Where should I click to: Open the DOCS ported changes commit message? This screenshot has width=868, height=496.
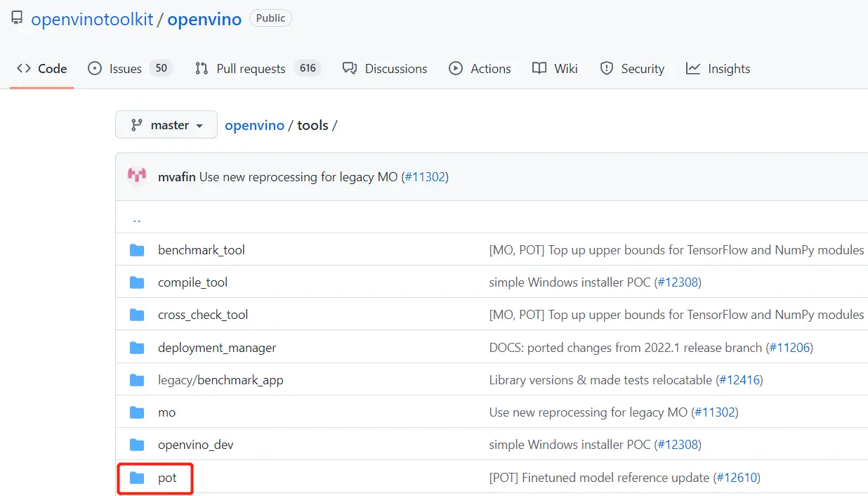point(626,348)
